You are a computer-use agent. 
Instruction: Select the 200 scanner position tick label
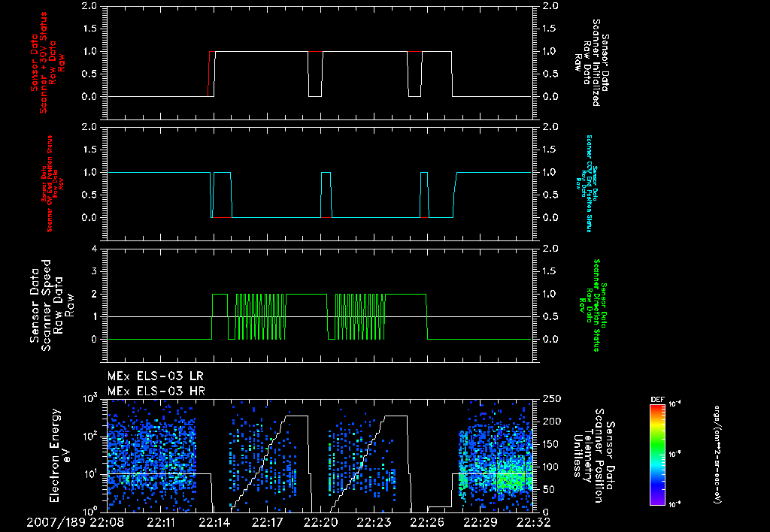[x=551, y=422]
